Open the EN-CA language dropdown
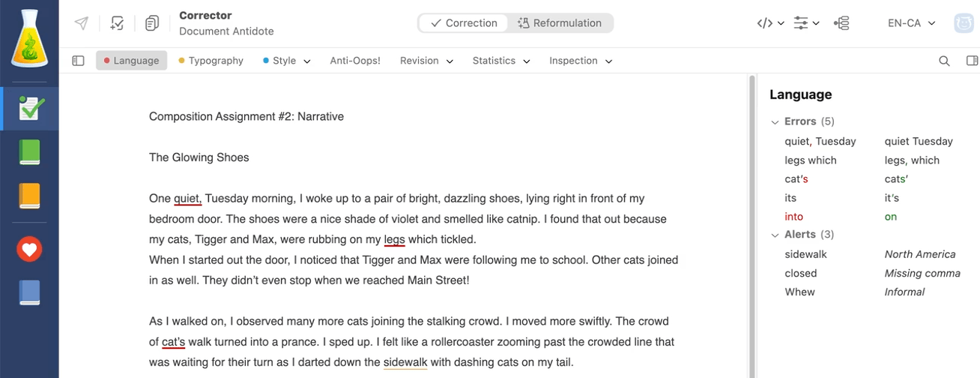980x378 pixels. (x=911, y=23)
